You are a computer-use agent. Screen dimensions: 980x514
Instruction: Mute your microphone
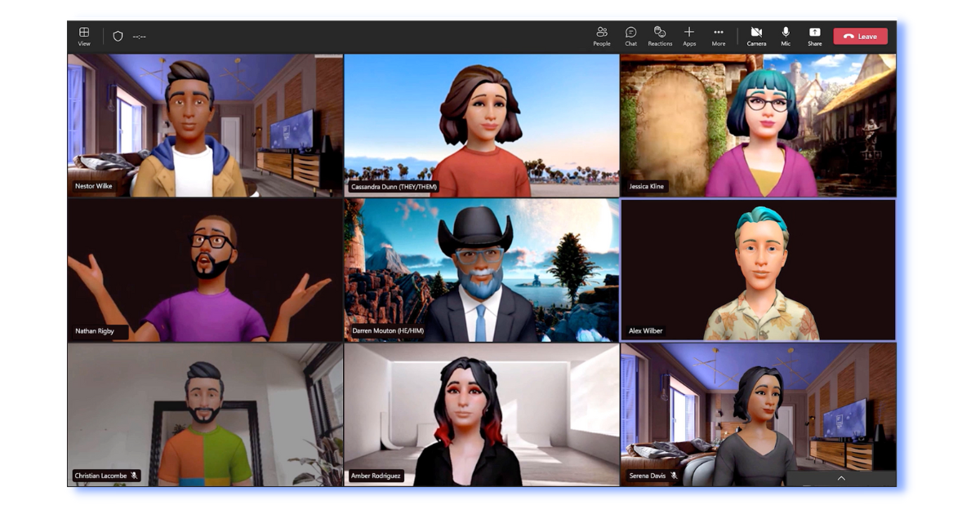point(785,34)
